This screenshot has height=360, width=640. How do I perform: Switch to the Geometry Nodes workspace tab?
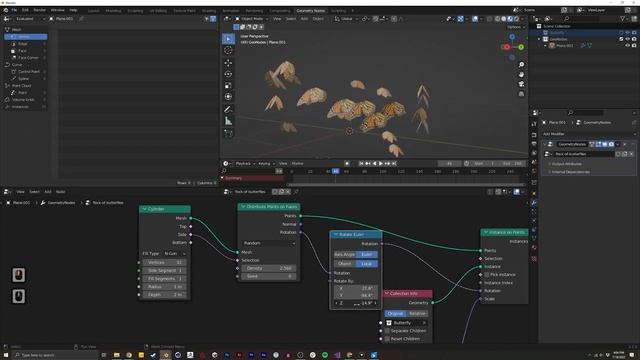(311, 11)
